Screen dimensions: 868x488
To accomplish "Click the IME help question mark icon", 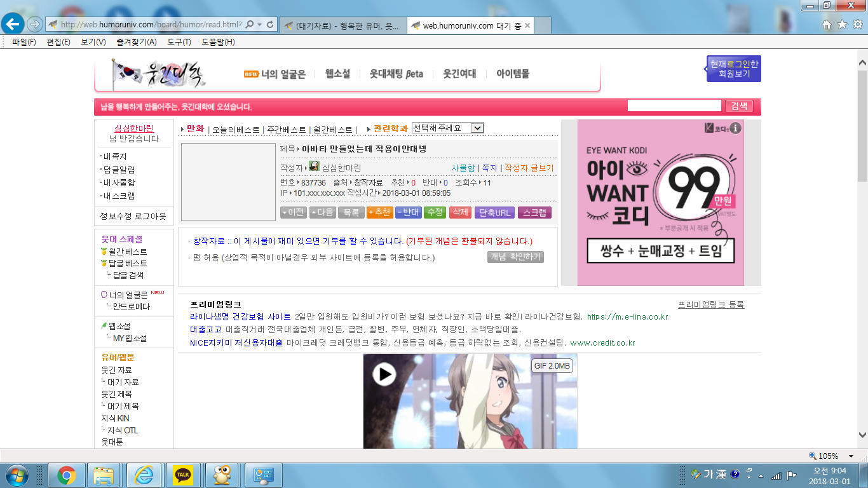I will (735, 474).
